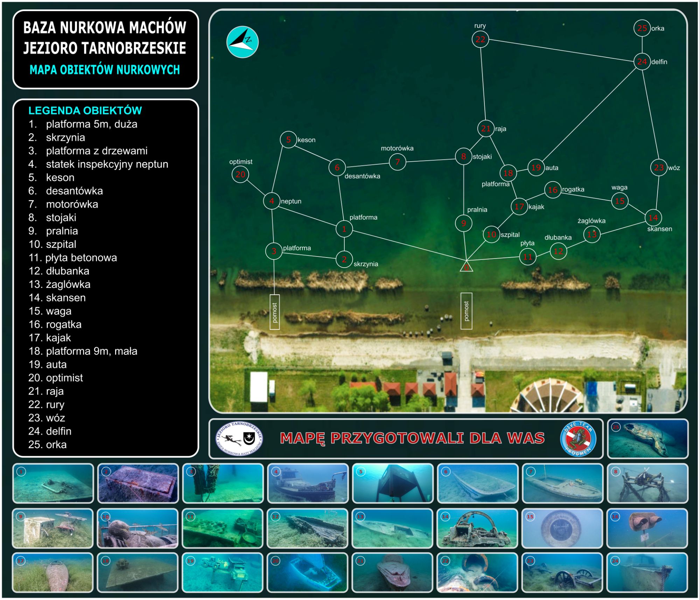The height and width of the screenshot is (600, 700).
Task: Click legend entry '4. statek inspekcyjny neptun'
Action: pyautogui.click(x=98, y=164)
